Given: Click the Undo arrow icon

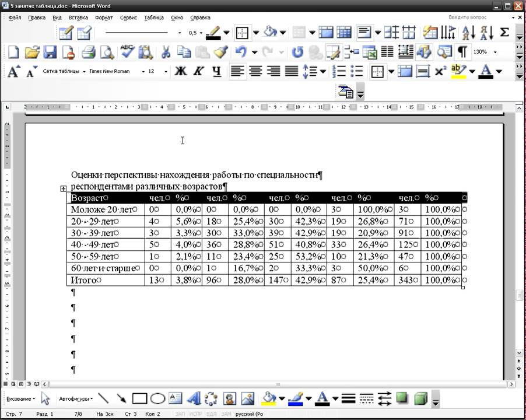Looking at the screenshot, I should 241,52.
